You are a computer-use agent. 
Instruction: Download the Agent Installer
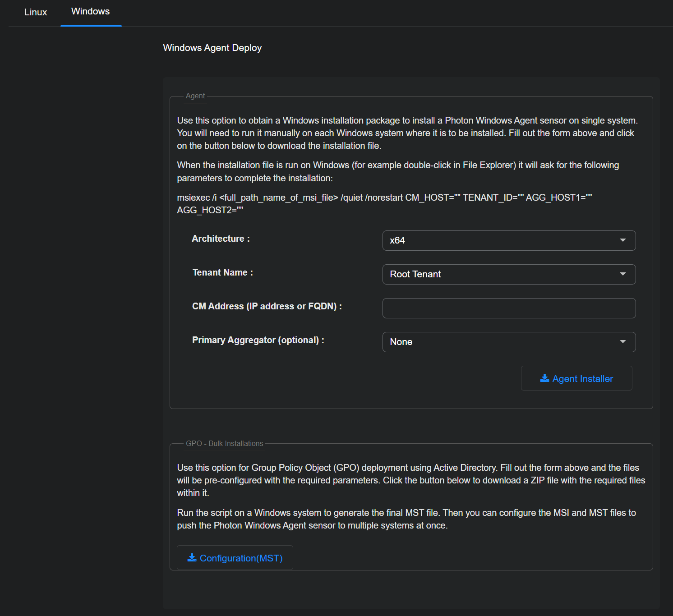582,379
